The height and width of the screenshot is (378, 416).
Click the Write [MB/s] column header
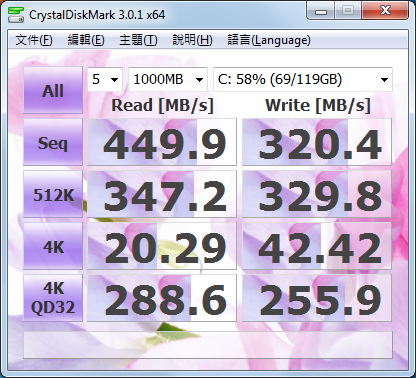[318, 106]
